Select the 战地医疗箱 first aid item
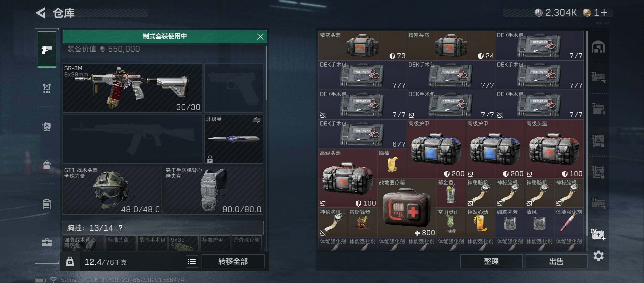Image resolution: width=644 pixels, height=283 pixels. (407, 208)
